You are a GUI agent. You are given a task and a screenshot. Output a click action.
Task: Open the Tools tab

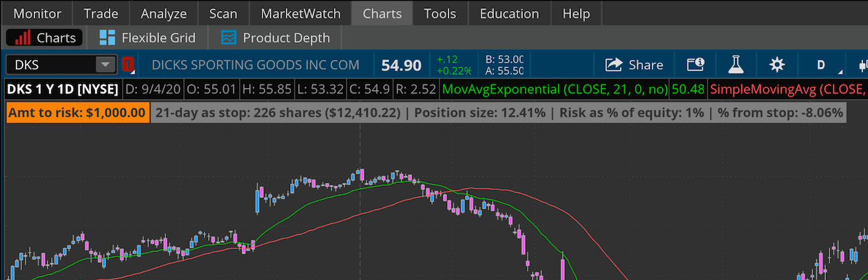pyautogui.click(x=440, y=13)
